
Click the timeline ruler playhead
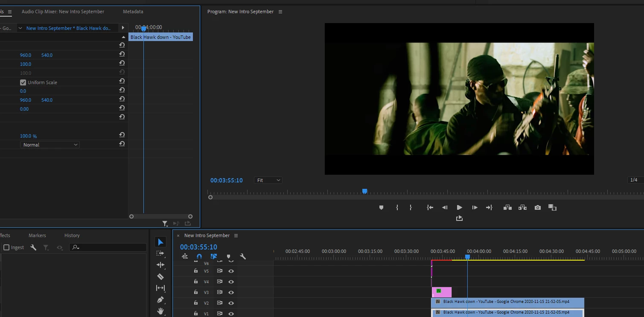pos(467,257)
